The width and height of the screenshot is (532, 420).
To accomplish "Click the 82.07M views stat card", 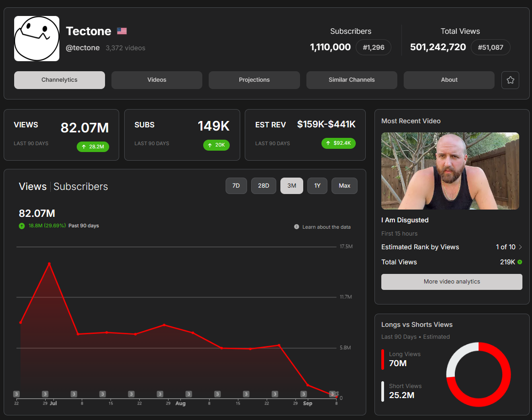I will (x=61, y=135).
